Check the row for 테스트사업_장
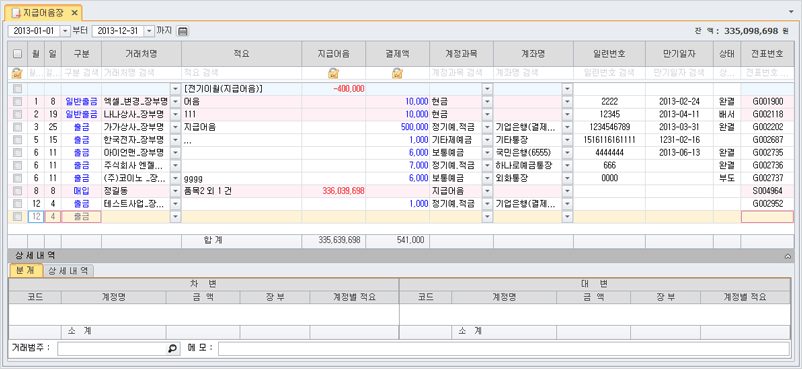 coord(17,204)
